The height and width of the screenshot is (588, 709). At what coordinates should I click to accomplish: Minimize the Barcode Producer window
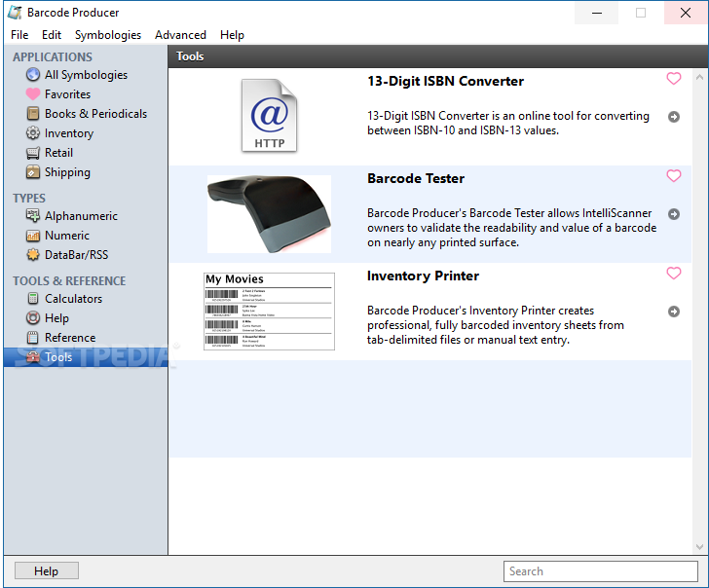point(596,13)
